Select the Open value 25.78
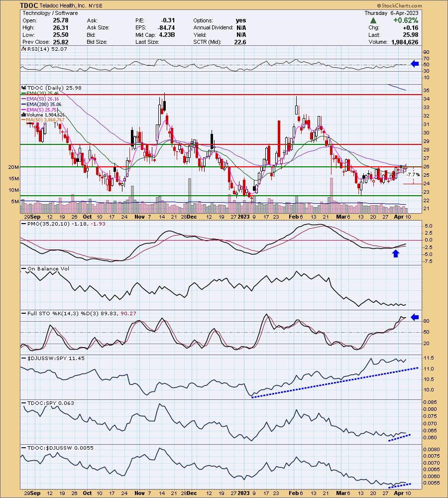The image size is (448, 498). 61,20
